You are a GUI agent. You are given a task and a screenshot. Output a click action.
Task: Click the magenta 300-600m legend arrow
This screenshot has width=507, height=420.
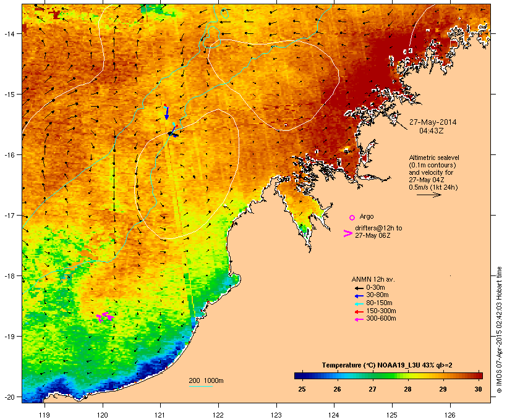[359, 319]
